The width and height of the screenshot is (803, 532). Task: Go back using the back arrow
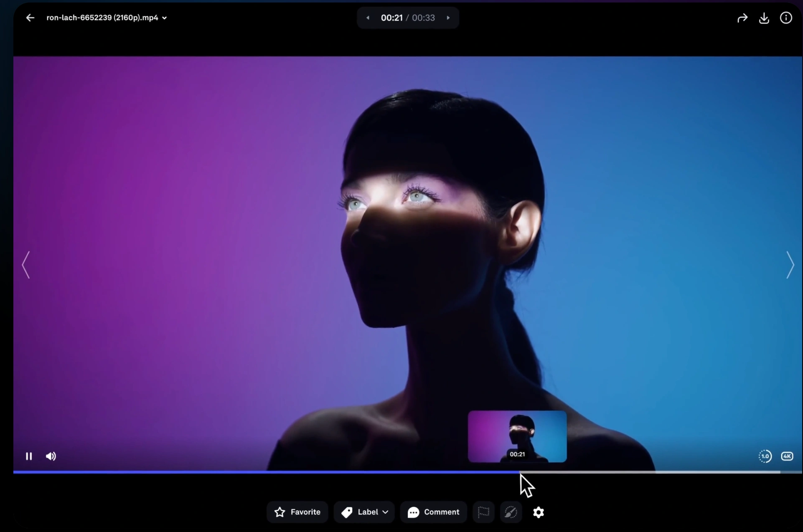point(29,18)
